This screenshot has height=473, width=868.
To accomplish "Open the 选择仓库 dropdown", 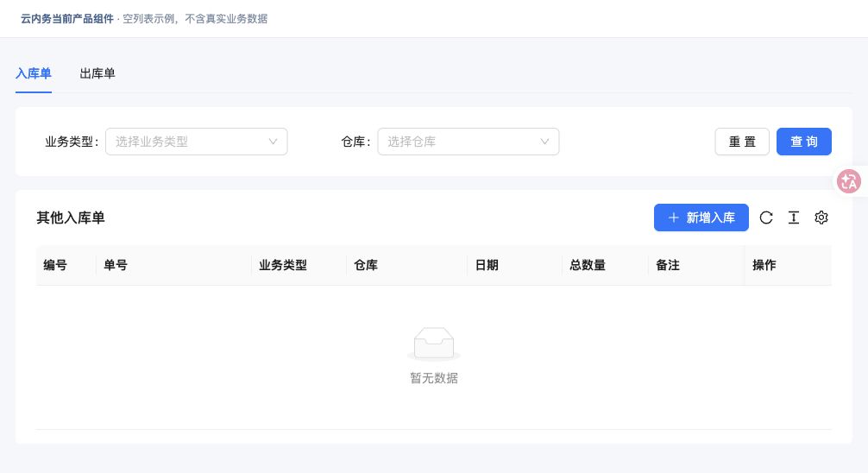I will point(469,142).
